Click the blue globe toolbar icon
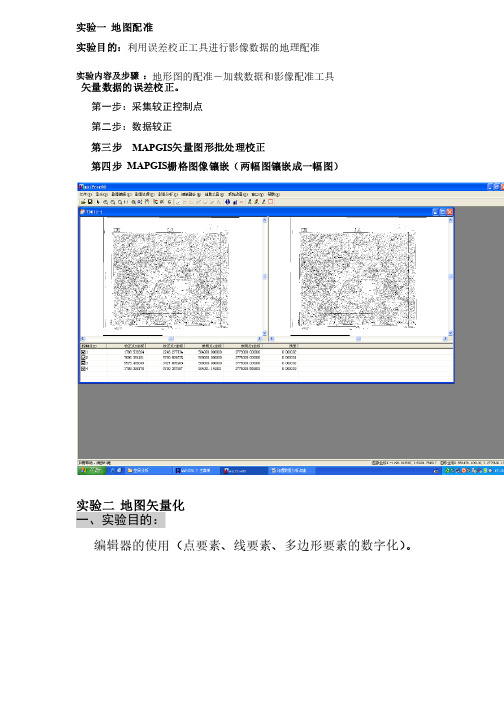Viewport: 504px width, 713px height. click(x=227, y=201)
